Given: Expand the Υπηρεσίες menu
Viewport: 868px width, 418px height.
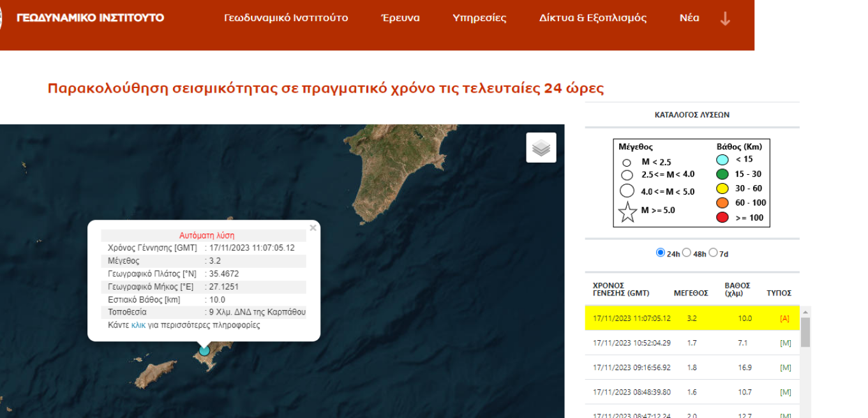Looking at the screenshot, I should click(x=479, y=18).
